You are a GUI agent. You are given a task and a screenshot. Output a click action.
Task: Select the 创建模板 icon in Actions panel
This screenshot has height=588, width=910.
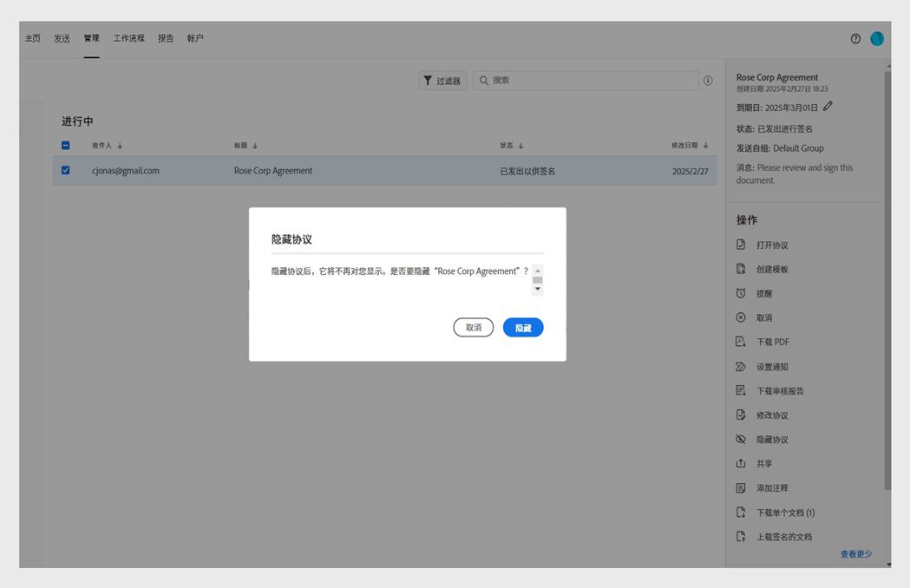(741, 269)
